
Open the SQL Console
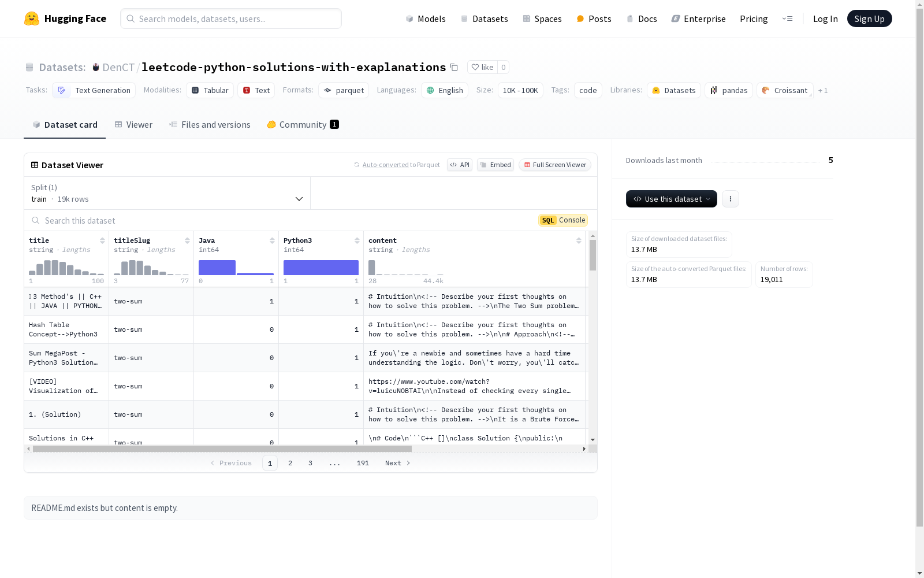[563, 220]
